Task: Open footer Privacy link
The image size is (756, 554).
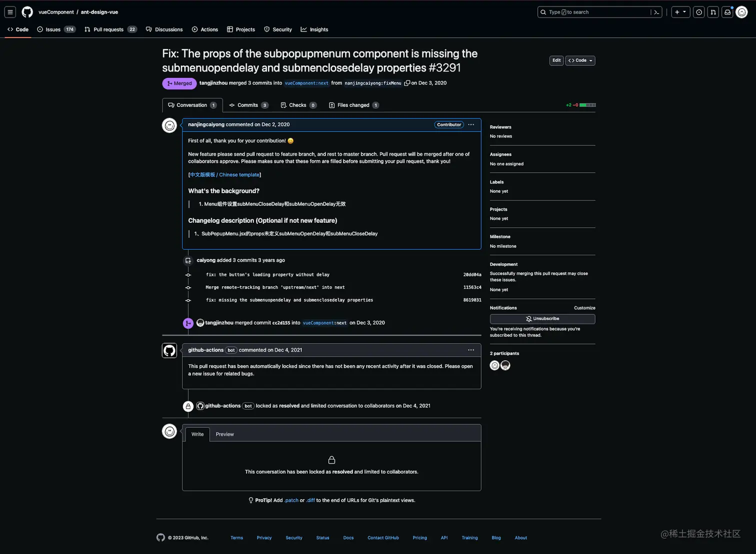Action: click(264, 538)
